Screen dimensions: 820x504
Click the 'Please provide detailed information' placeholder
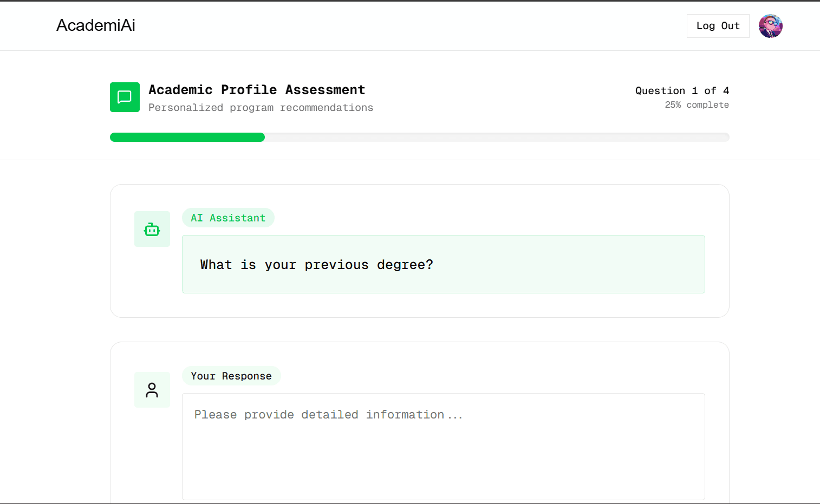(328, 415)
